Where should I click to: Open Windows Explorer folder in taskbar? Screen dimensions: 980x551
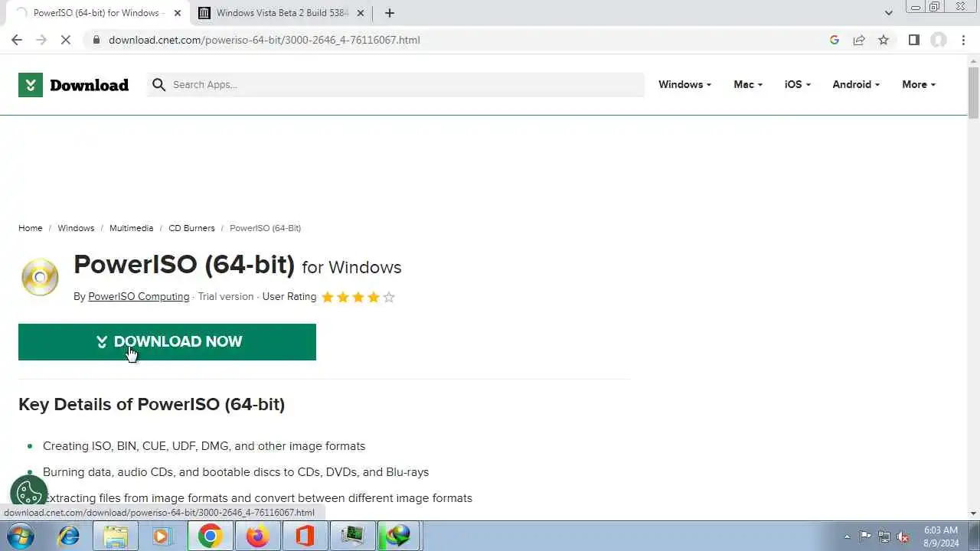point(116,536)
